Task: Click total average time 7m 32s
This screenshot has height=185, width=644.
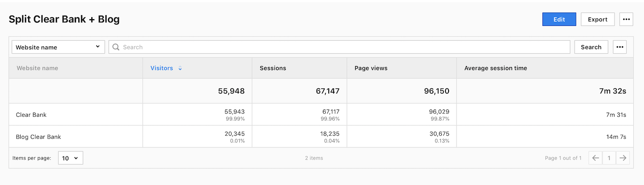Action: coord(613,91)
